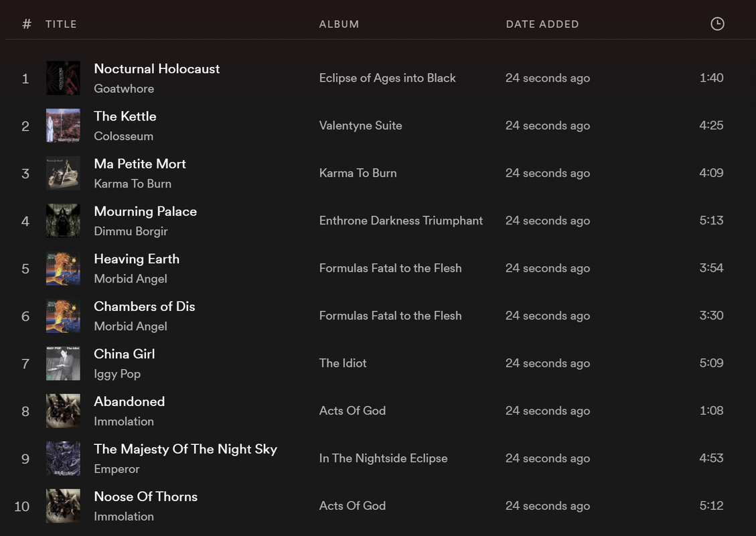Open The Kettle album cover thumbnail

point(63,125)
